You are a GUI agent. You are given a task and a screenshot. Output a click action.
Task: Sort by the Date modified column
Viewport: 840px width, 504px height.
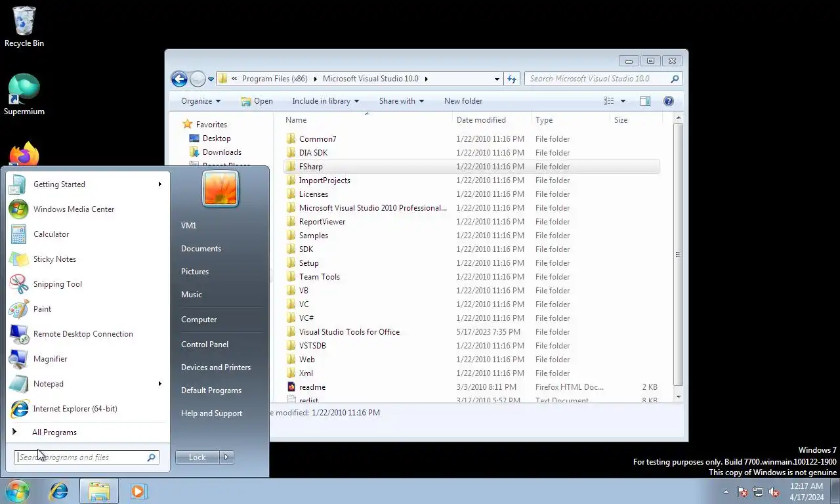pos(492,120)
